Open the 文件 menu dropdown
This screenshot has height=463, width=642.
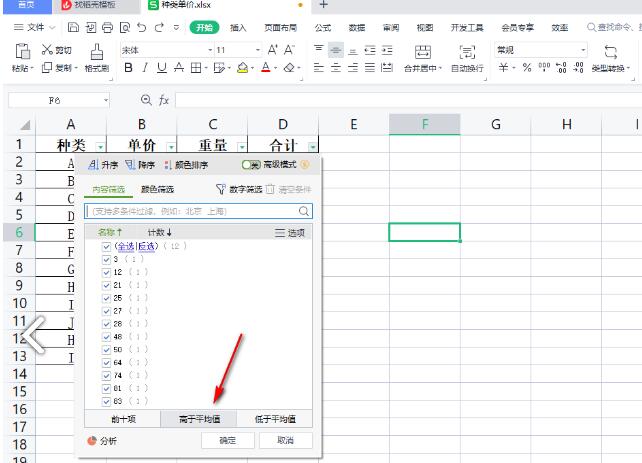click(34, 27)
